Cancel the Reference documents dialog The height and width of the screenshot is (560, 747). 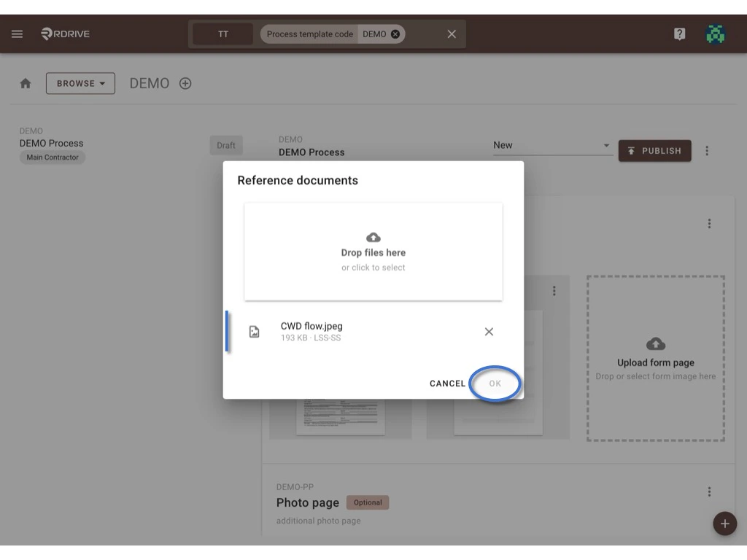(447, 384)
